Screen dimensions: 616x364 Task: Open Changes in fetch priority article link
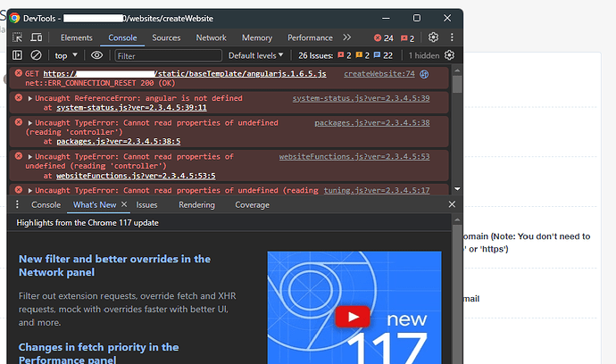[98, 352]
